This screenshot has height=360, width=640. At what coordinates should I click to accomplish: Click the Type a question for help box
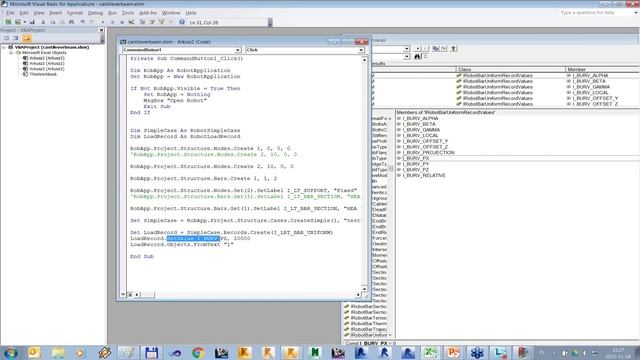tap(595, 13)
